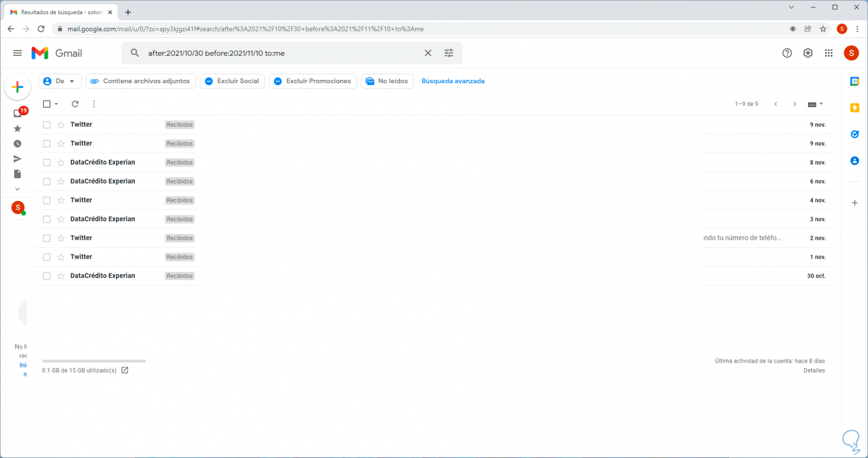This screenshot has height=458, width=868.
Task: Filter by Contiene archivos adjuntos
Action: pos(141,81)
